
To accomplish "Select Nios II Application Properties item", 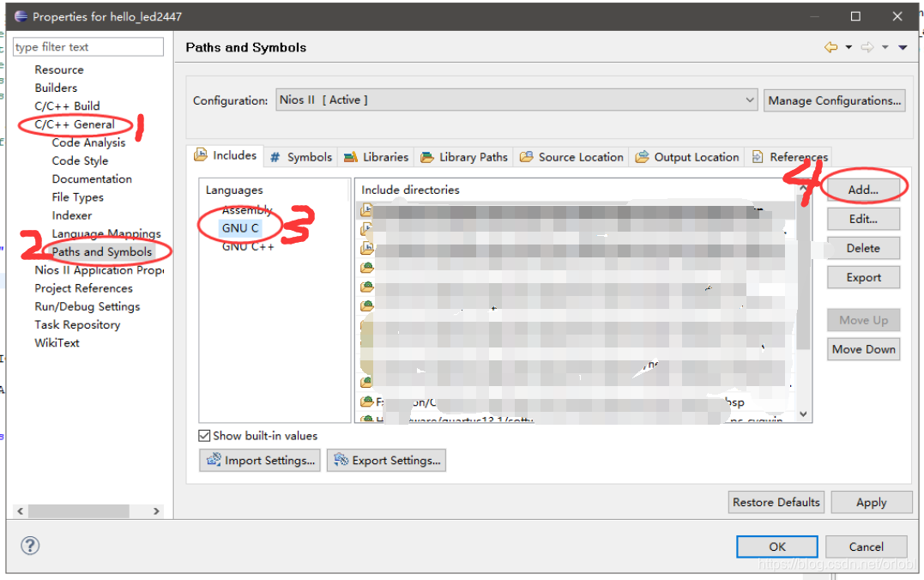I will pos(99,270).
